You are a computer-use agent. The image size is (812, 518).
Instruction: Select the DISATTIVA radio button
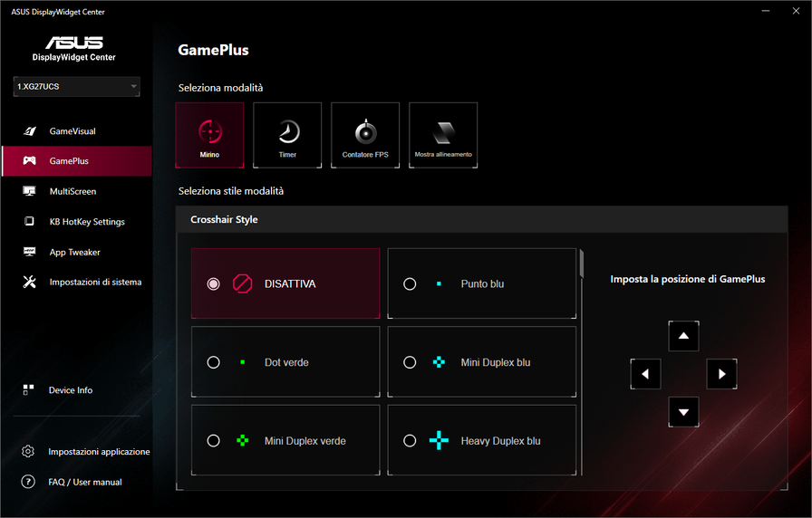click(213, 284)
